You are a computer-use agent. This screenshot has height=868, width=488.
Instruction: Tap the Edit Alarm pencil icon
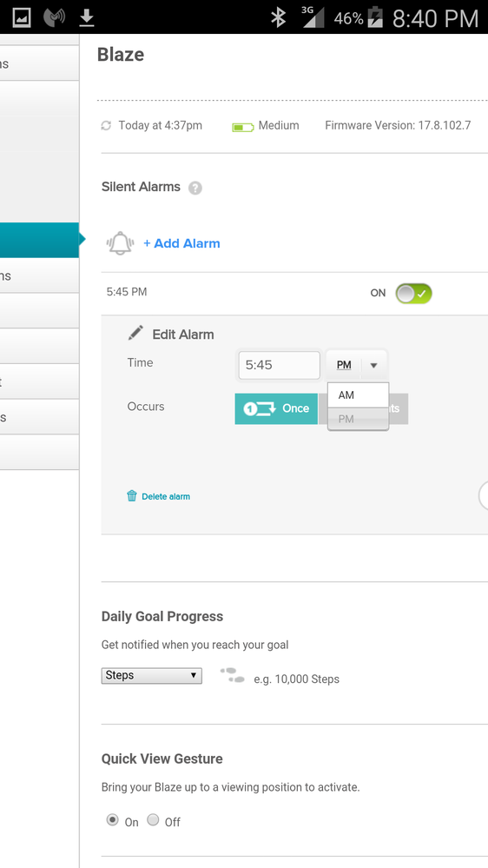click(135, 334)
